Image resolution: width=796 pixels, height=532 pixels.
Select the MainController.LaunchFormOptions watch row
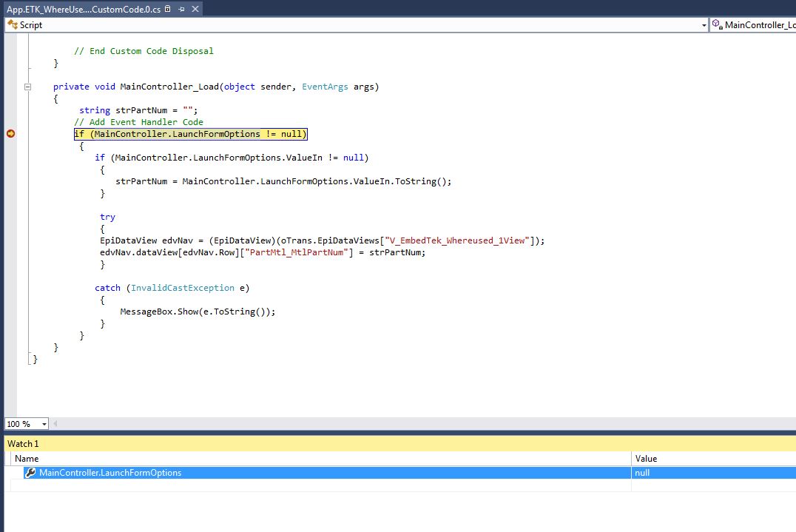pos(111,473)
